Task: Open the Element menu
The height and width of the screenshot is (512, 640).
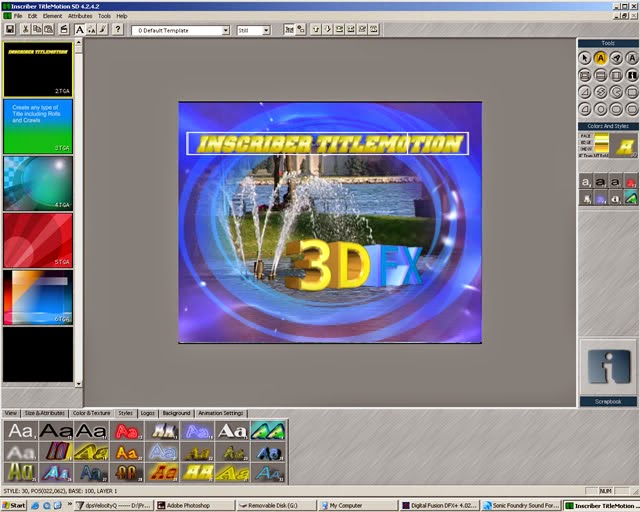Action: pyautogui.click(x=52, y=16)
